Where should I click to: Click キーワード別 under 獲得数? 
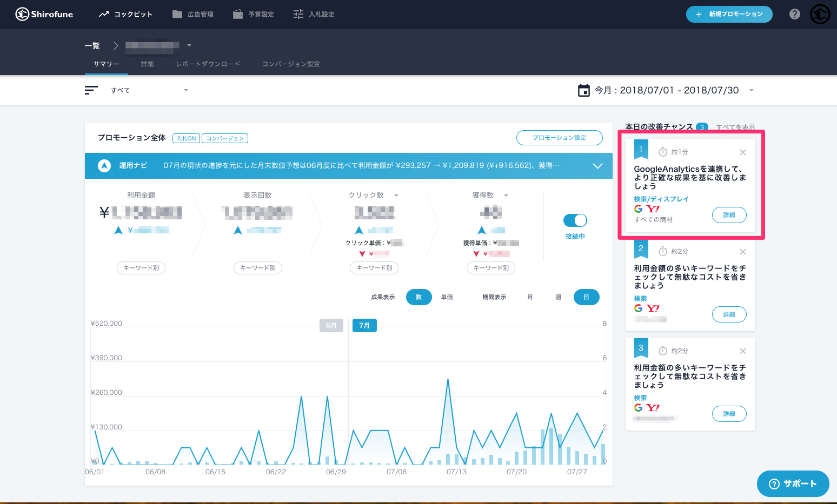491,268
